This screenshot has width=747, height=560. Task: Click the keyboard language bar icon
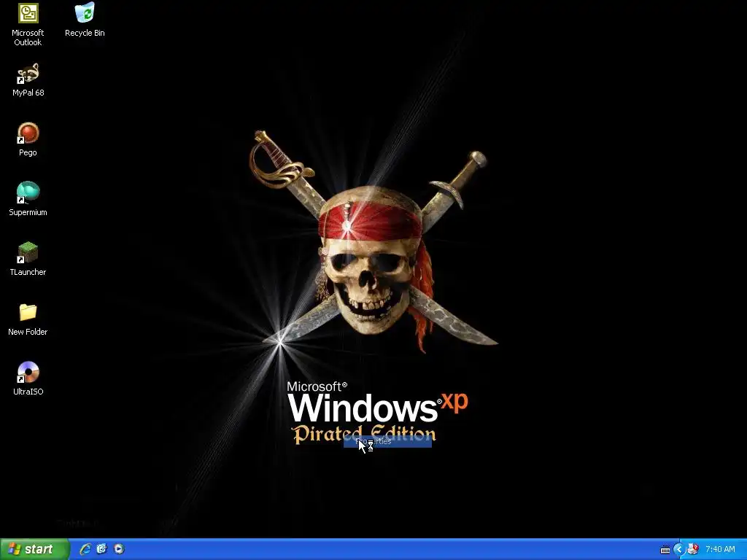click(665, 550)
